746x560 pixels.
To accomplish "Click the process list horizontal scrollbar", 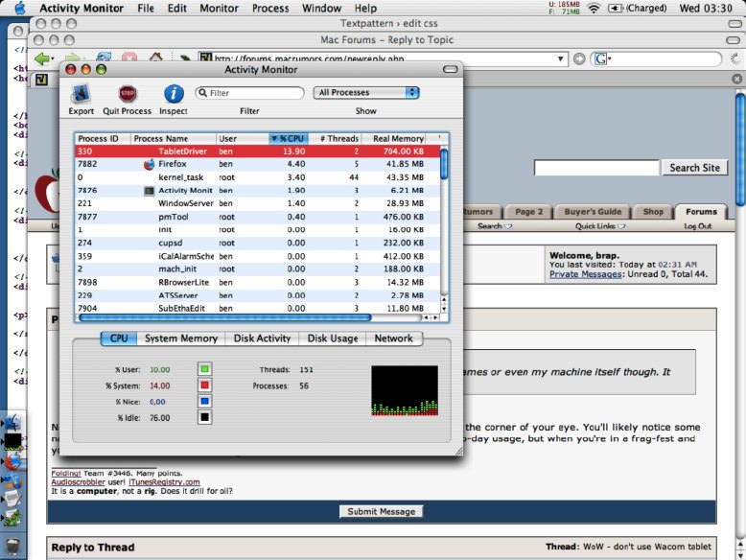I will [x=225, y=317].
